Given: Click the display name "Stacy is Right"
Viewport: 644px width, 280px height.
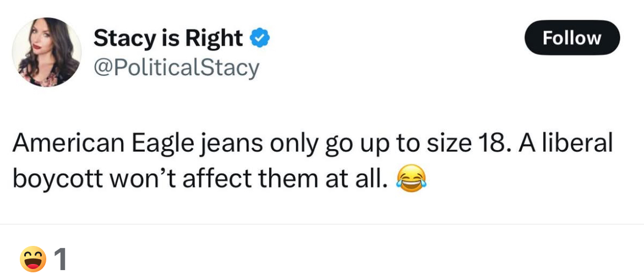Looking at the screenshot, I should 168,38.
